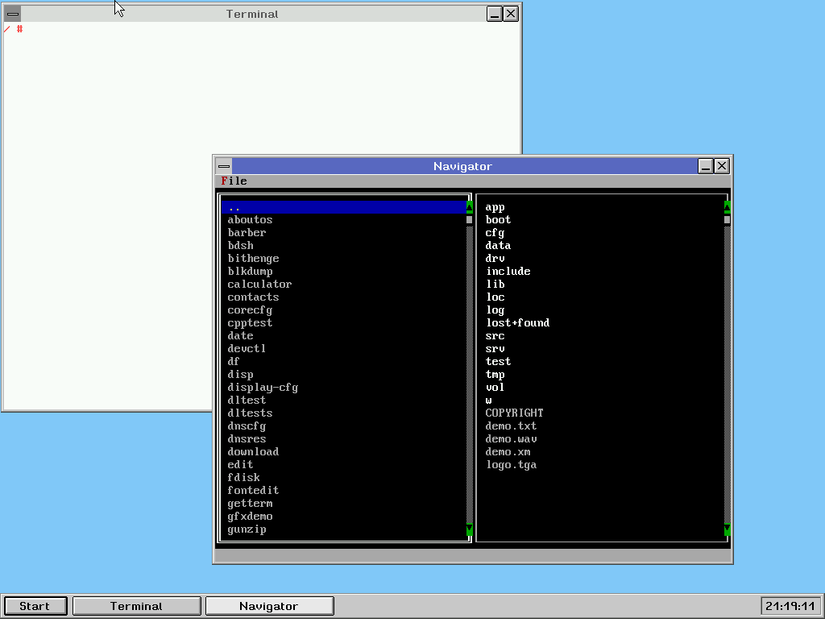
Task: Select the boot directory in right pane
Action: 497,219
